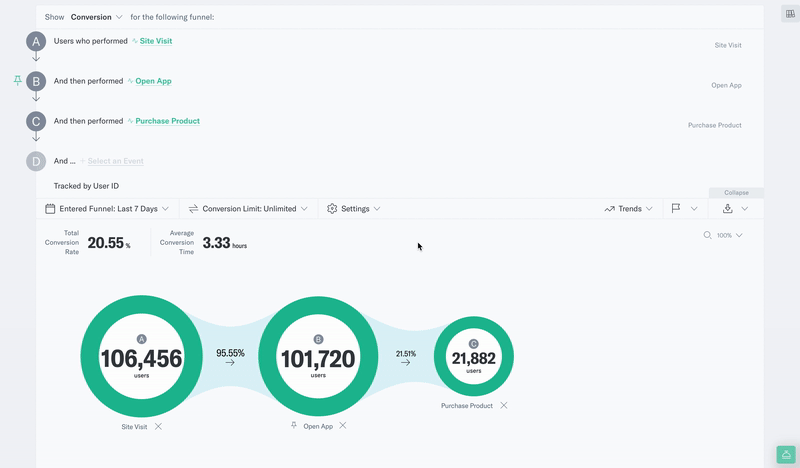Image resolution: width=800 pixels, height=468 pixels.
Task: Remove Purchase Product step with X icon
Action: point(504,405)
